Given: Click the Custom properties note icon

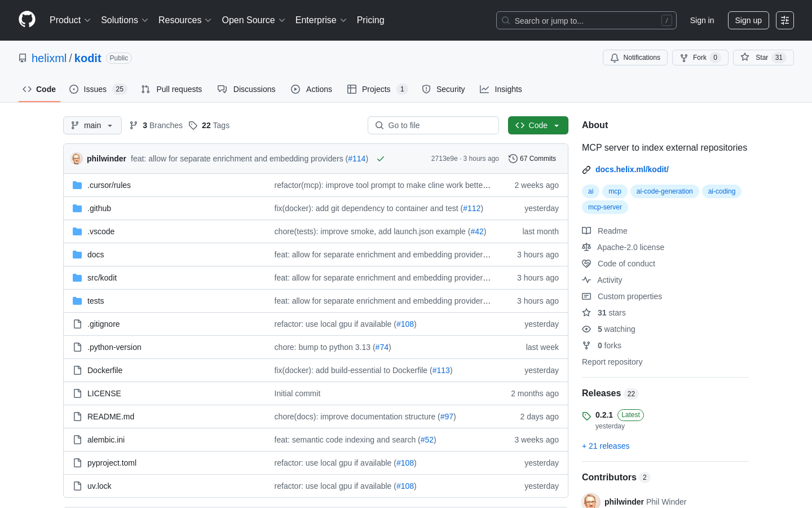Looking at the screenshot, I should coord(586,296).
